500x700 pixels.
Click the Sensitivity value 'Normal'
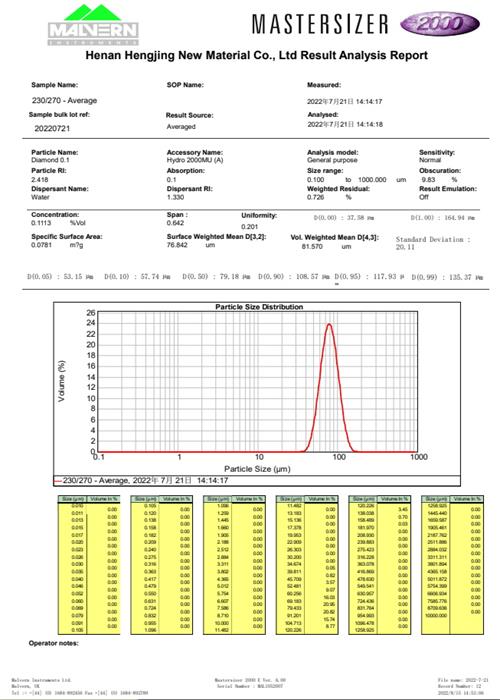[x=430, y=160]
